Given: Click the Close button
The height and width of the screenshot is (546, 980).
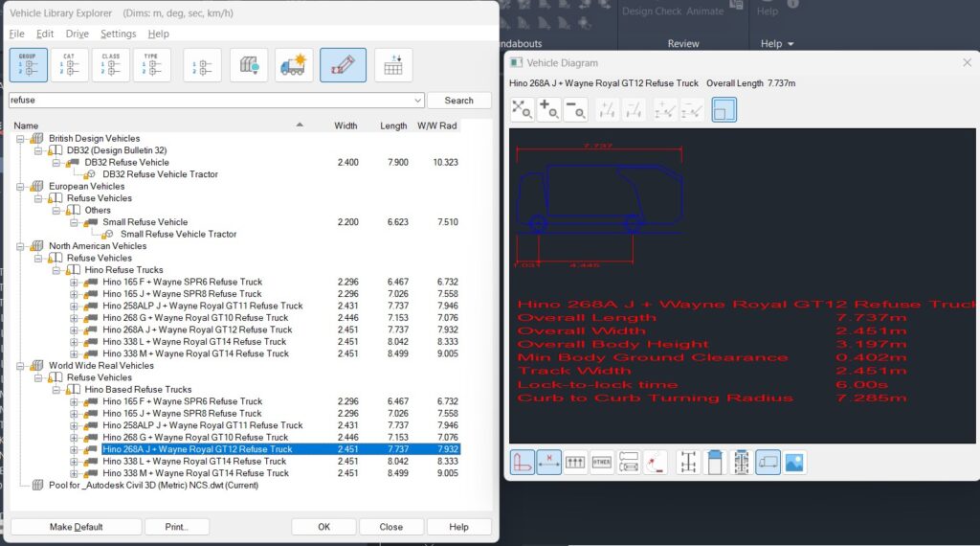Looking at the screenshot, I should pos(391,527).
